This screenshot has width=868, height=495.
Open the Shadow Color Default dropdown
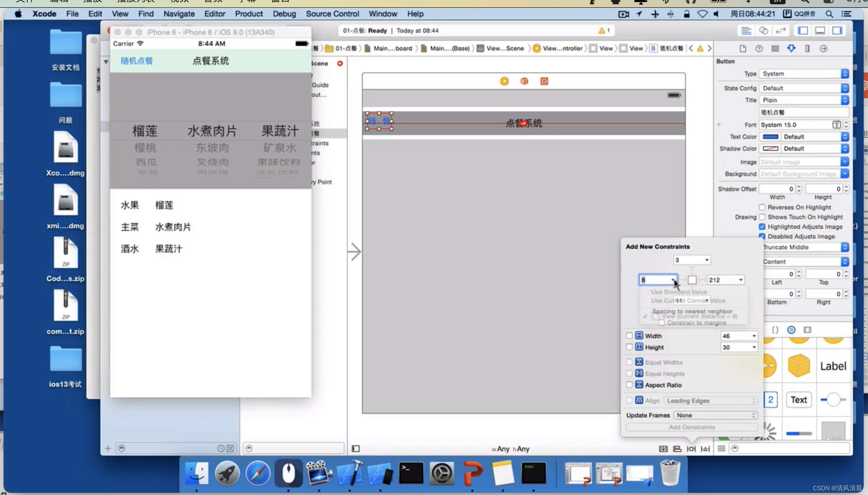coord(815,148)
